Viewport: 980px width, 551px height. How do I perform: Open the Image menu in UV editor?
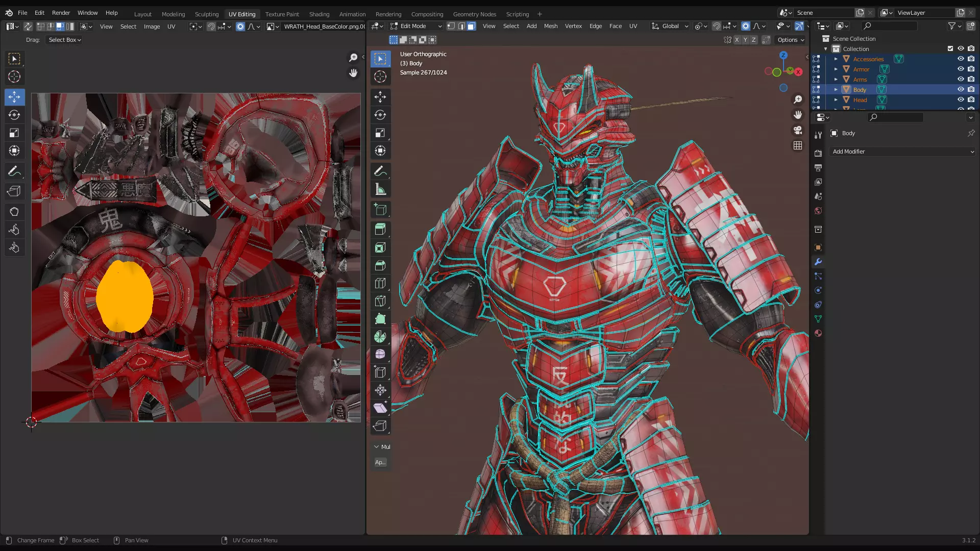(x=152, y=27)
